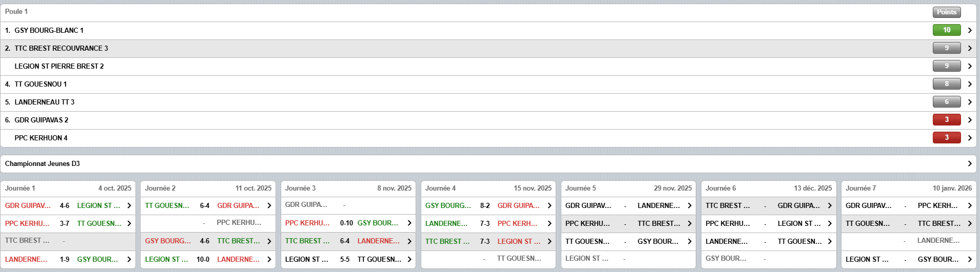Click Journée 4 header dated 15 nov. 2025

[488, 188]
